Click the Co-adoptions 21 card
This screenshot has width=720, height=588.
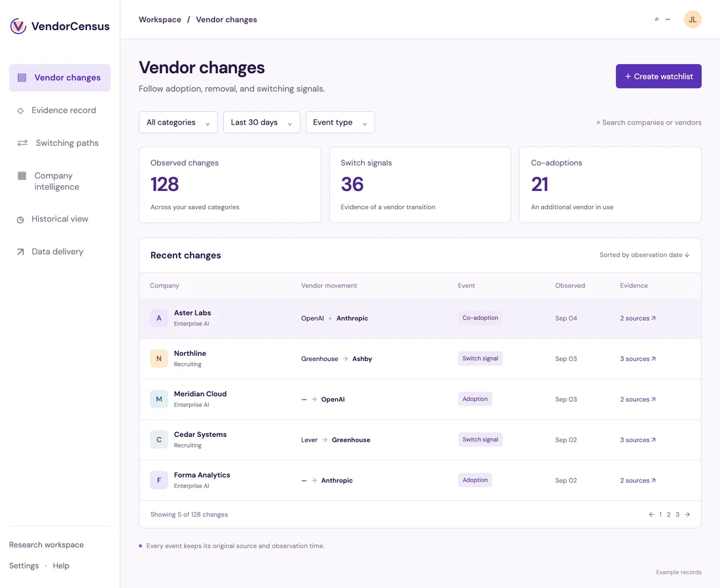coord(610,185)
